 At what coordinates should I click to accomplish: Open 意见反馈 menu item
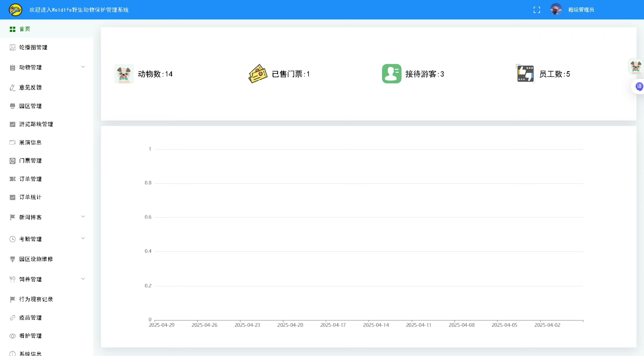(47, 88)
